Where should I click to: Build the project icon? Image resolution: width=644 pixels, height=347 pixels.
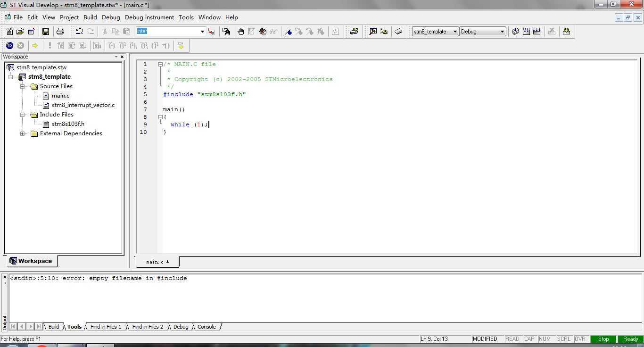point(526,32)
